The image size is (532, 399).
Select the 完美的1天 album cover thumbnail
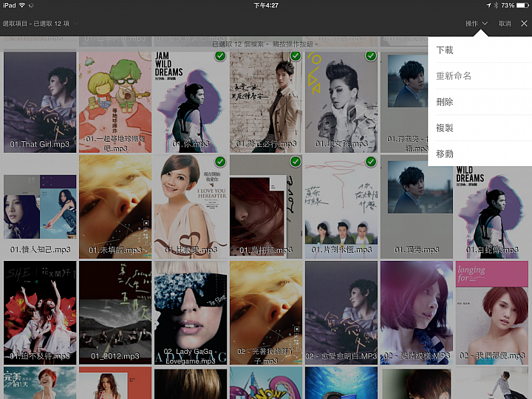tap(40, 383)
